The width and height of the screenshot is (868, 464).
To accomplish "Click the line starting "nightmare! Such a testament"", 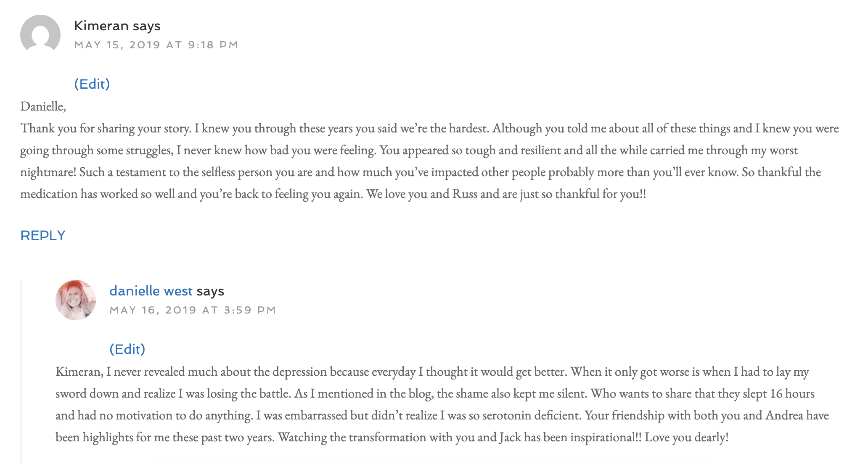I will click(x=421, y=172).
